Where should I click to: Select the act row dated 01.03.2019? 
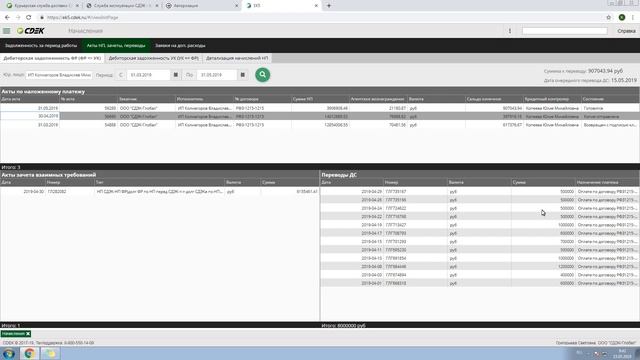pos(320,125)
